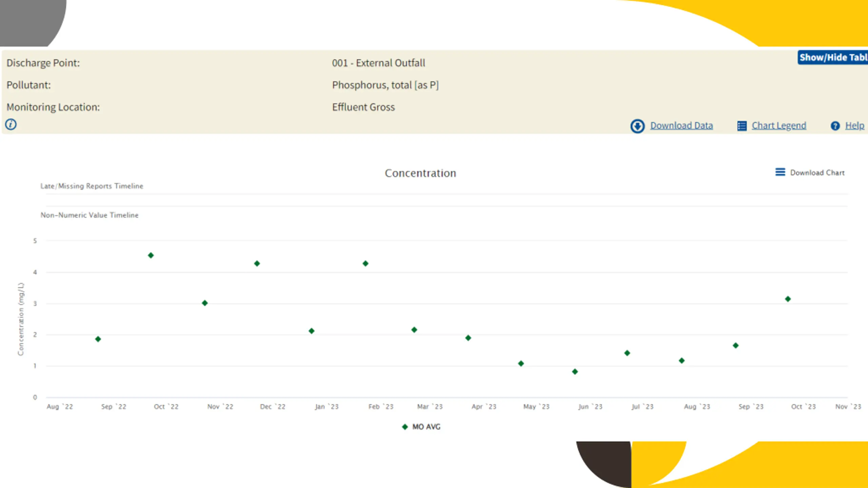Click the Monitoring Location label
This screenshot has height=488, width=868.
tap(53, 107)
